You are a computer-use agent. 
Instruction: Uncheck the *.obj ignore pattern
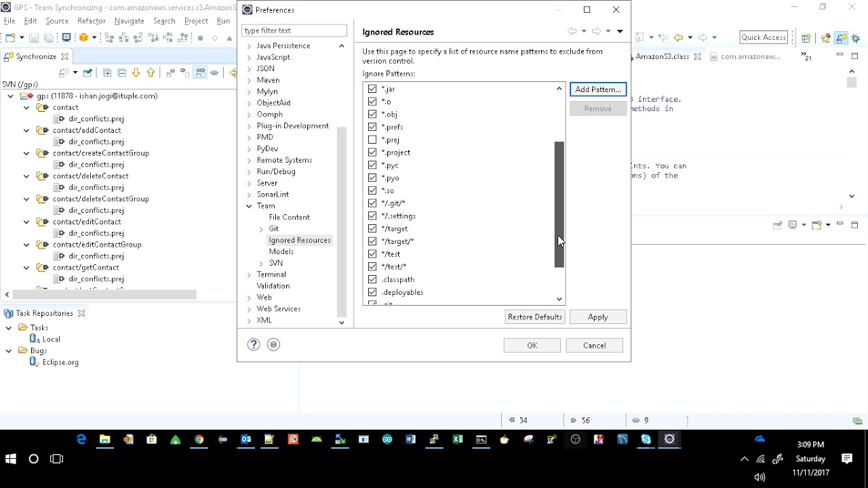point(372,114)
